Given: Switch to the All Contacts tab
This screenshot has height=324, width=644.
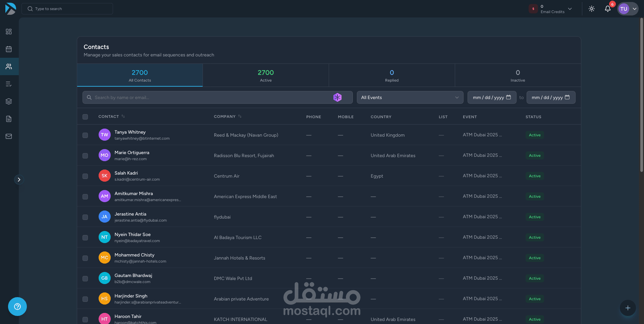Looking at the screenshot, I should [140, 76].
